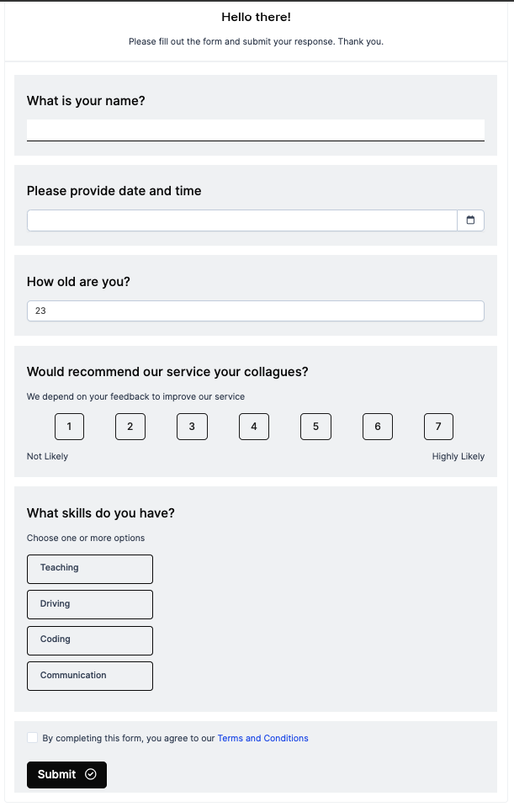
Task: Focus the name text field
Action: (256, 130)
